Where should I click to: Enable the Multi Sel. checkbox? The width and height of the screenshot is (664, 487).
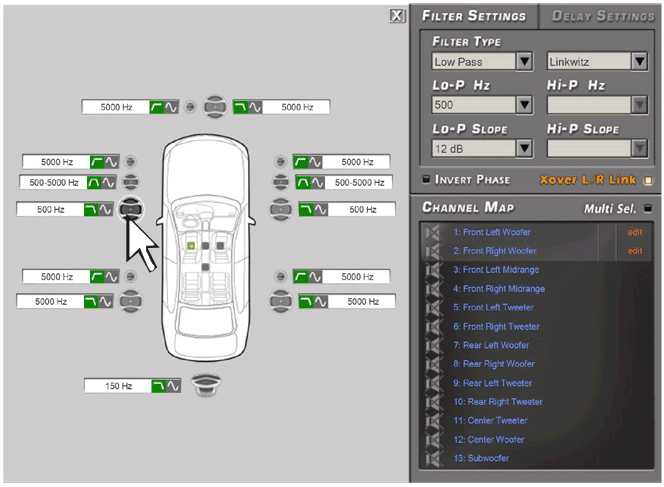[x=647, y=208]
